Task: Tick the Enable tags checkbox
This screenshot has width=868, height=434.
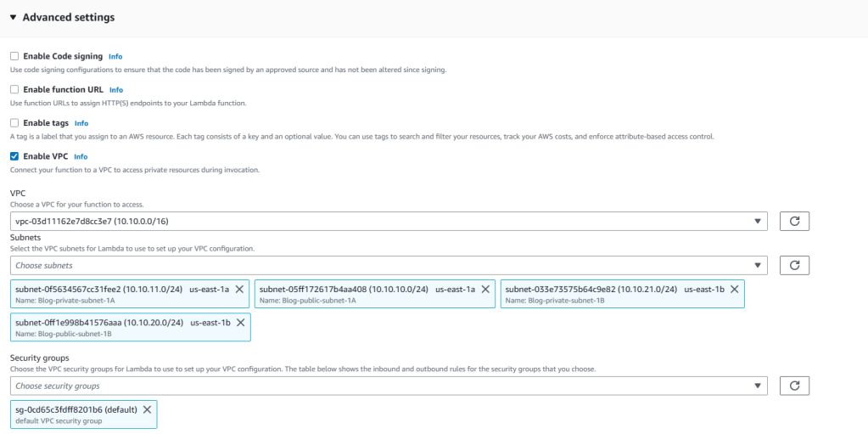Action: (x=14, y=123)
